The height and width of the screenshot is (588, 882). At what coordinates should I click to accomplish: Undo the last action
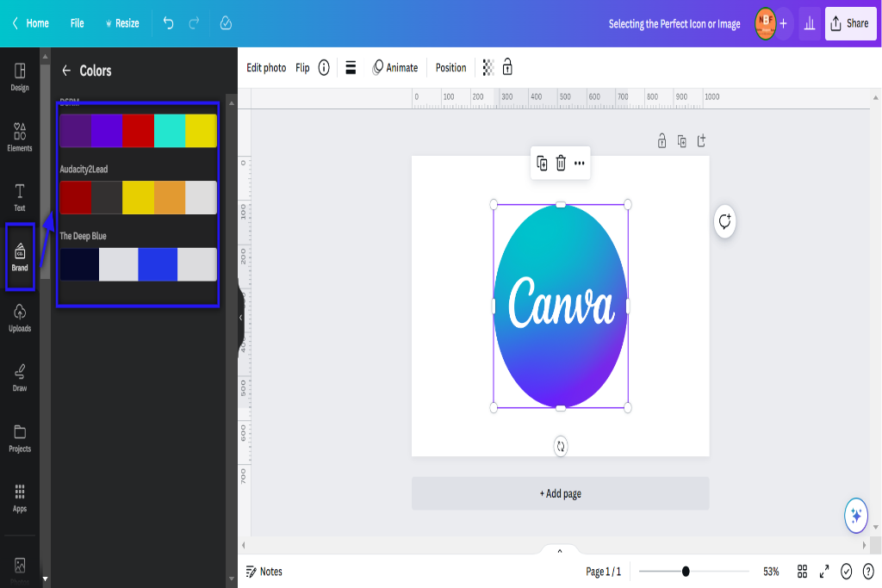click(x=168, y=23)
